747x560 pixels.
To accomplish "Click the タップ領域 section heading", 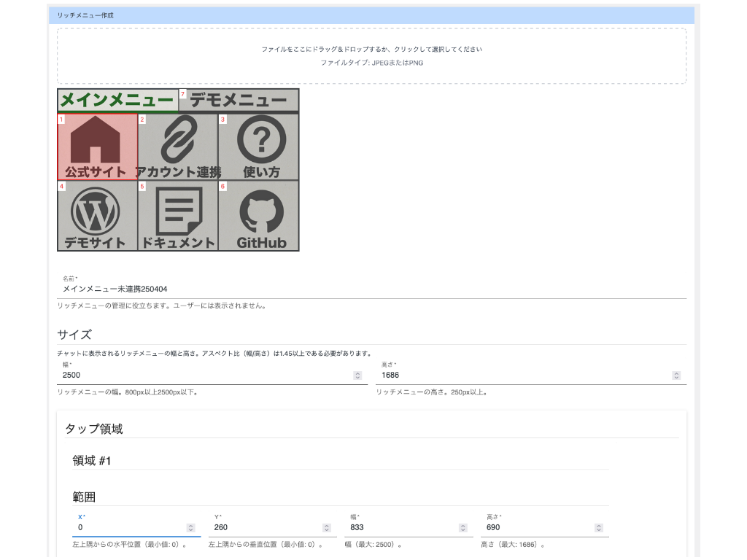I will point(94,429).
